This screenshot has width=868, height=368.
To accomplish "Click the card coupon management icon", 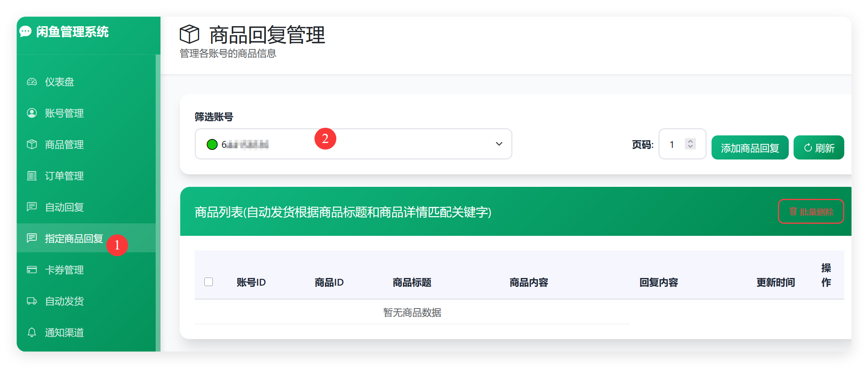I will coord(32,270).
